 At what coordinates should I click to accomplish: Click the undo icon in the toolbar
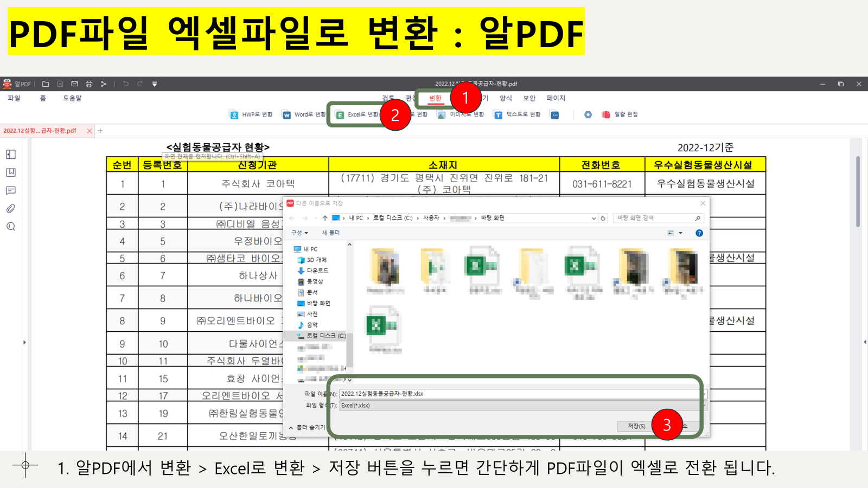(x=126, y=84)
